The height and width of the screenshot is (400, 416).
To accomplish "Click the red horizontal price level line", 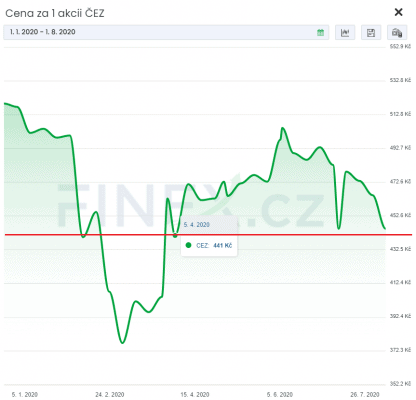I will tap(208, 235).
